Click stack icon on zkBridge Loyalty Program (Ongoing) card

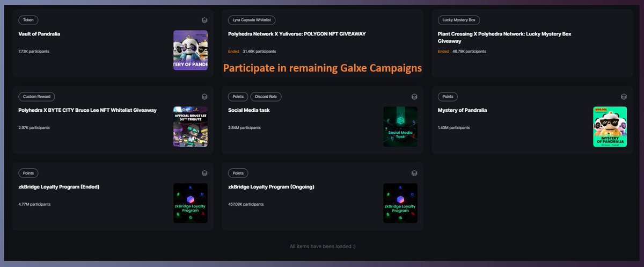[414, 174]
